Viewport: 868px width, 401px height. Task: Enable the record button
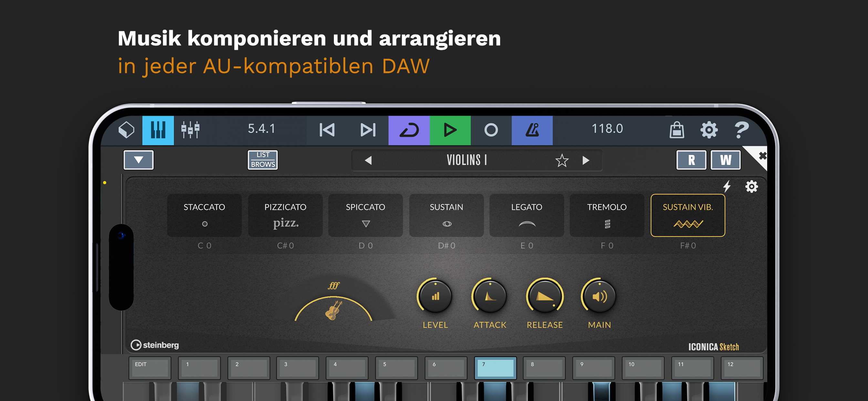491,130
